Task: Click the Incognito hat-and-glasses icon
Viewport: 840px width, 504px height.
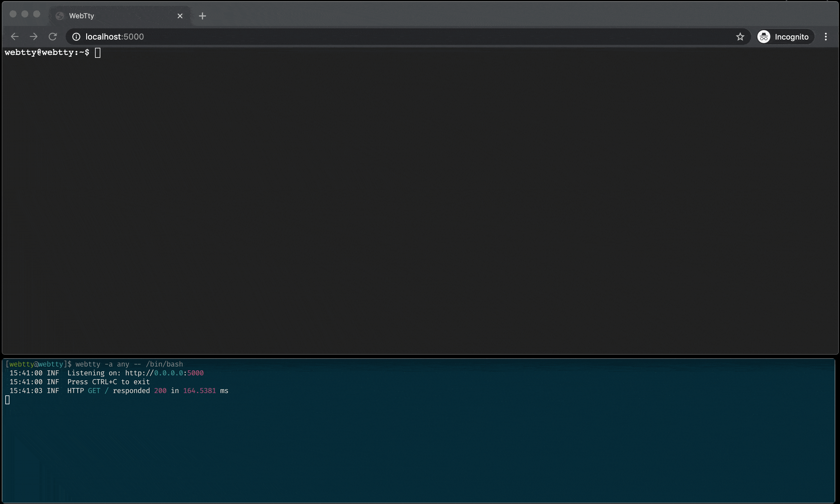Action: tap(764, 37)
